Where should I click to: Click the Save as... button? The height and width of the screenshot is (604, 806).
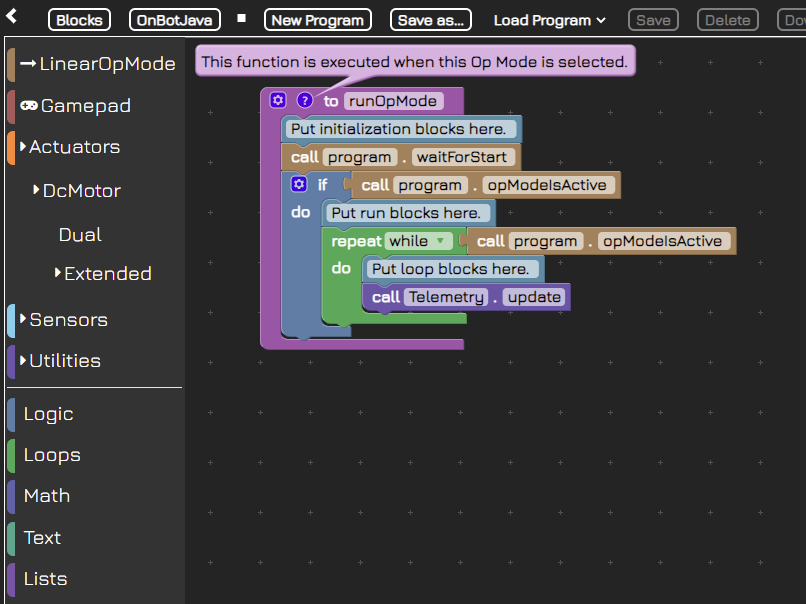coord(430,19)
